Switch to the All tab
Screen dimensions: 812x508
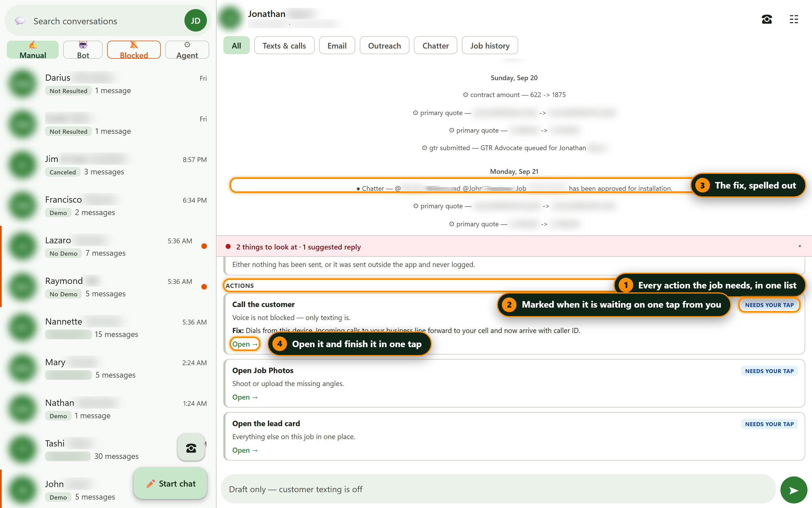[236, 45]
